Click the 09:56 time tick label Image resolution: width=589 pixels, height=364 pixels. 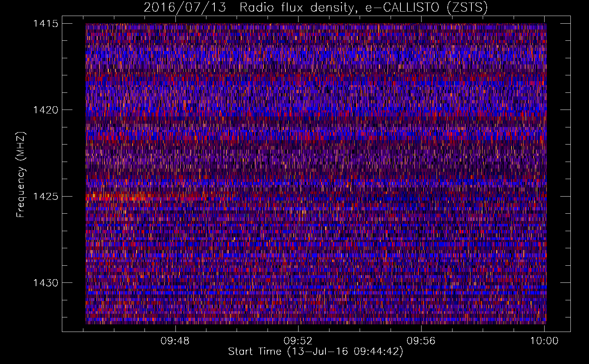pos(421,341)
